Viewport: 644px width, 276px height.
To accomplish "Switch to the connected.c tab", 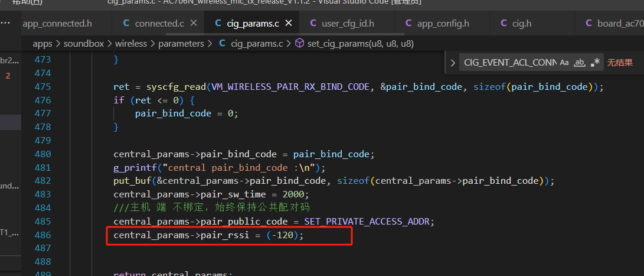I will 159,24.
